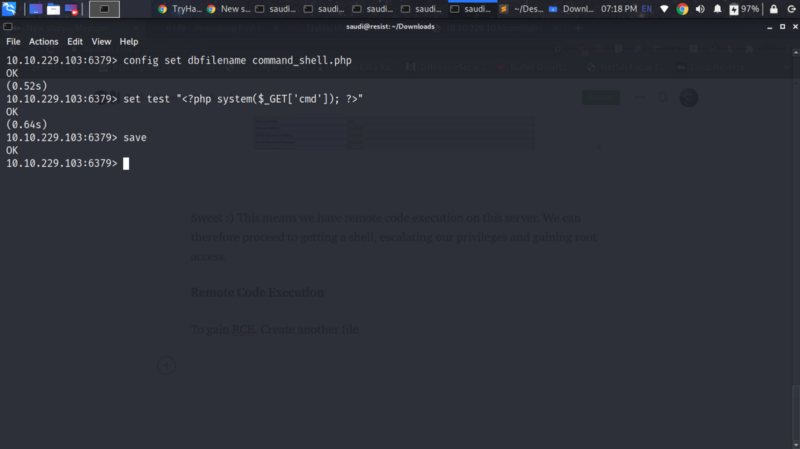Viewport: 800px width, 449px height.
Task: Click terminal scrollbar up arrow
Action: [795, 52]
